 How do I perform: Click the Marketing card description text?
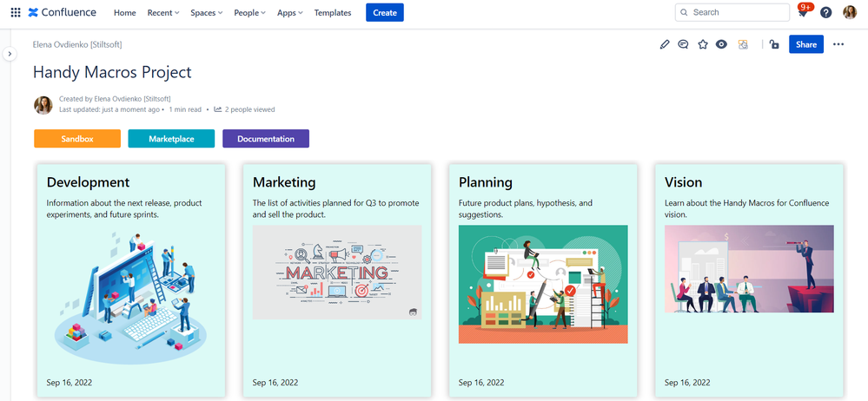pyautogui.click(x=336, y=208)
